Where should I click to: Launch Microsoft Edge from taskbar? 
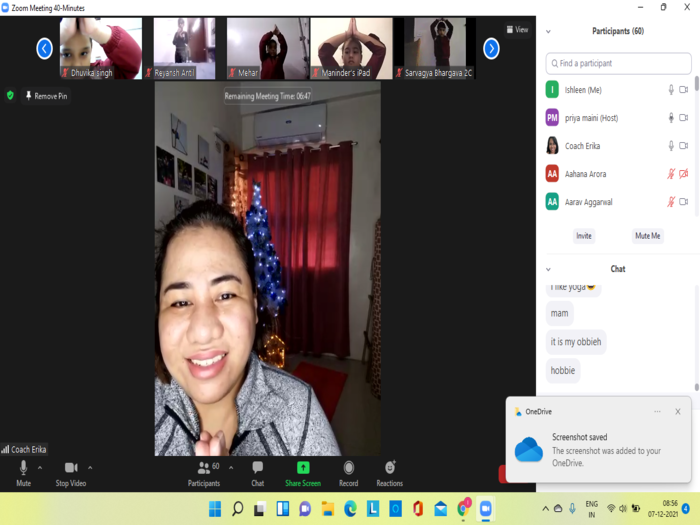coord(350,508)
